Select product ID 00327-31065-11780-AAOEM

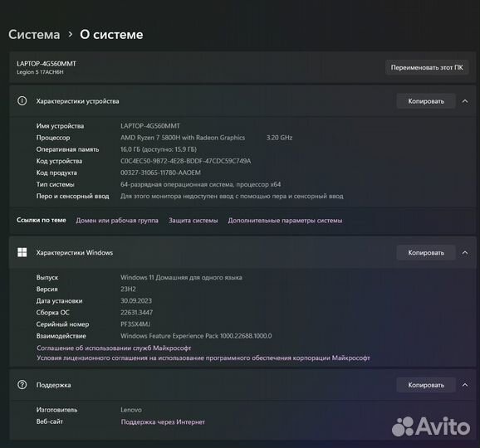click(160, 173)
